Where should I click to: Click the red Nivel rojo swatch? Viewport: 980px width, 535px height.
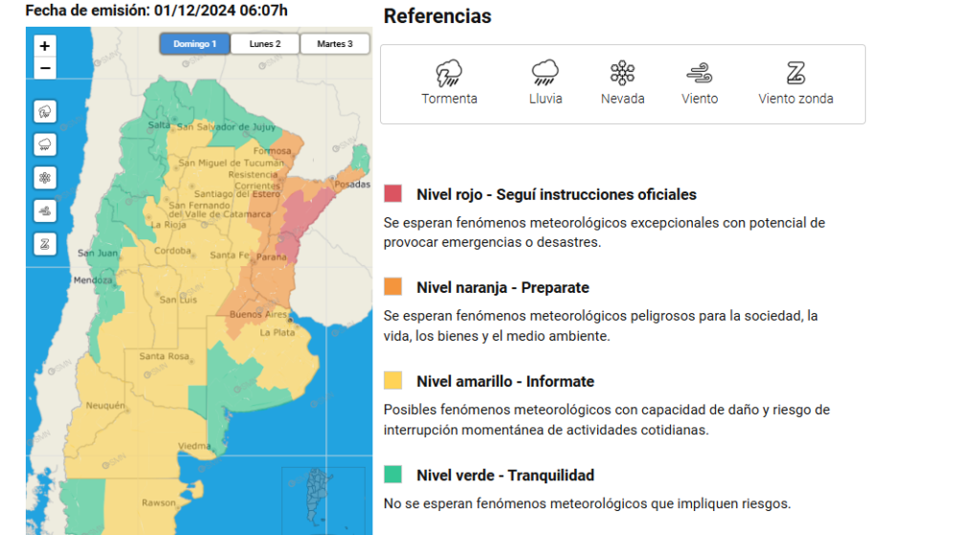[x=392, y=193]
